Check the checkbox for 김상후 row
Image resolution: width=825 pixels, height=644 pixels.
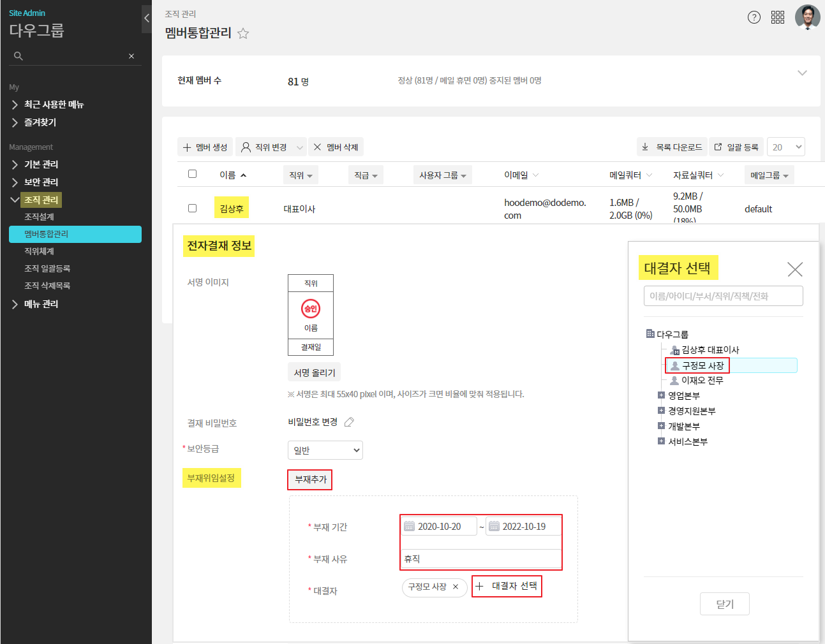192,208
